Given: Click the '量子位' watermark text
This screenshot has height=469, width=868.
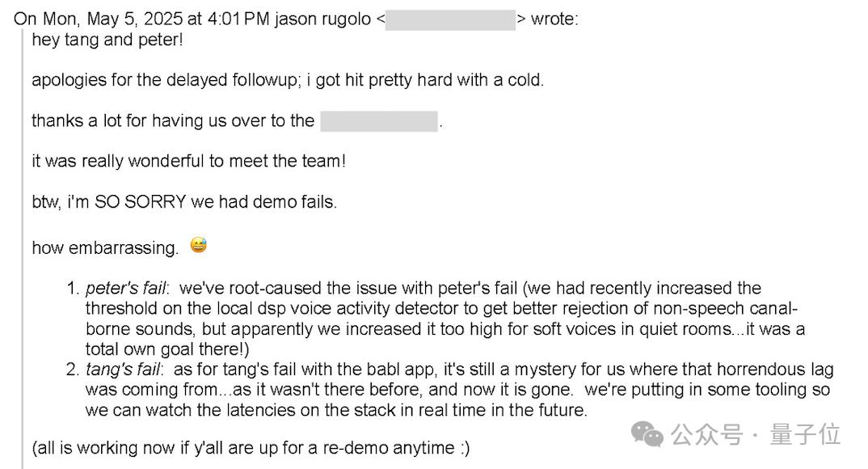Looking at the screenshot, I should click(805, 434).
